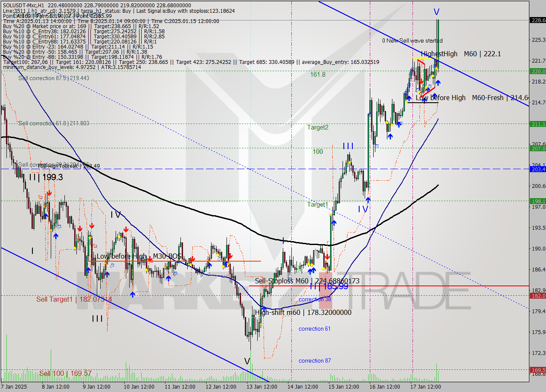
Task: Click the '17 Jan 12:00' time axis label
Action: pos(425,387)
